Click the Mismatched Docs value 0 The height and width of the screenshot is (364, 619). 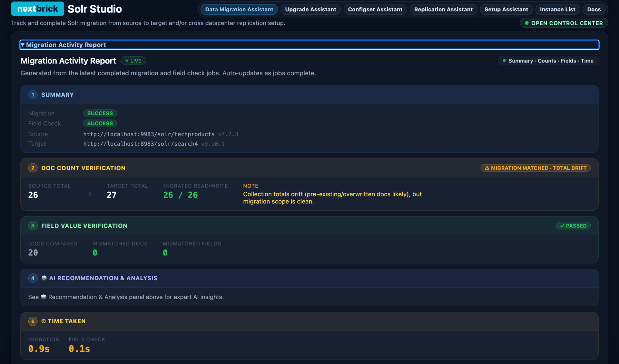pyautogui.click(x=95, y=253)
